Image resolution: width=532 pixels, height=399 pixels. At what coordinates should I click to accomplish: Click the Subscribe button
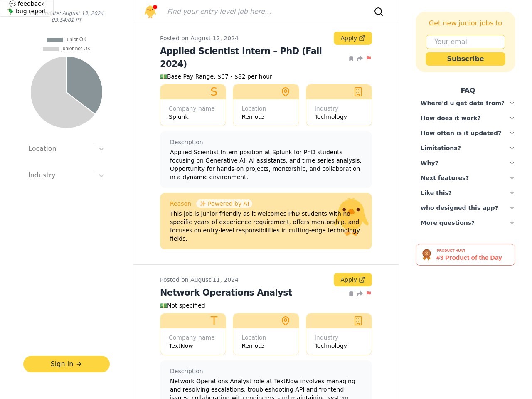(465, 59)
